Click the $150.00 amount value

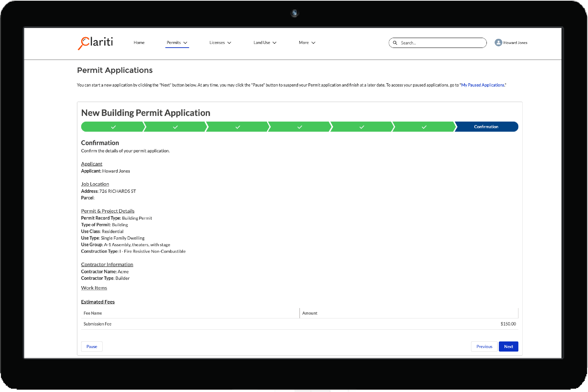[508, 324]
